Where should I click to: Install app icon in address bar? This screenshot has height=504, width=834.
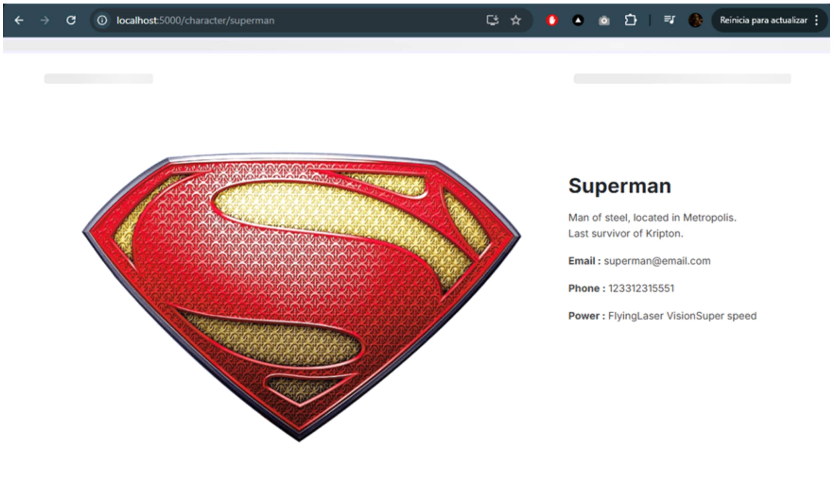tap(493, 21)
